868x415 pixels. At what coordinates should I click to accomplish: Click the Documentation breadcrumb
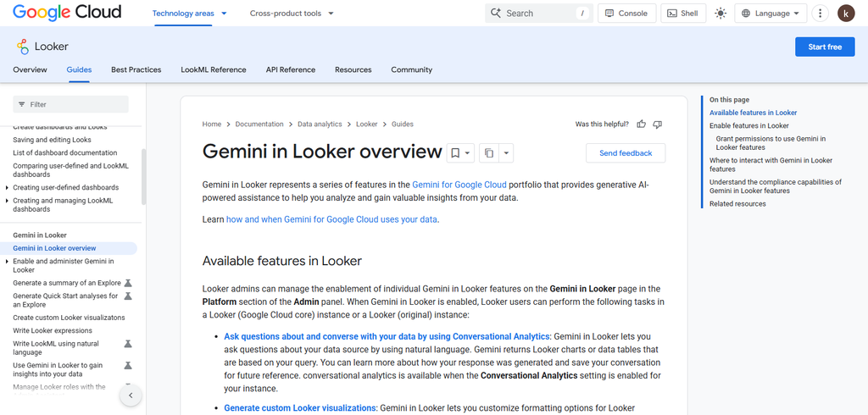(x=259, y=124)
